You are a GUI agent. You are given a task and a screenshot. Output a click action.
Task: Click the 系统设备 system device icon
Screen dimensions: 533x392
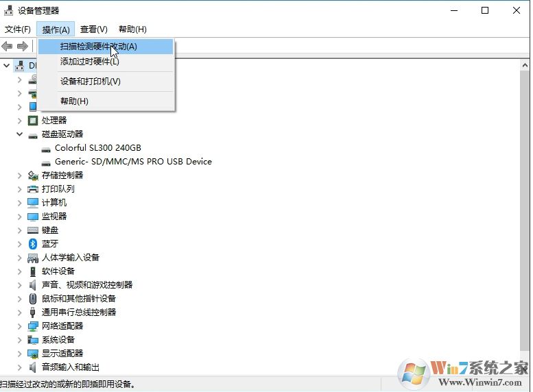(x=33, y=340)
